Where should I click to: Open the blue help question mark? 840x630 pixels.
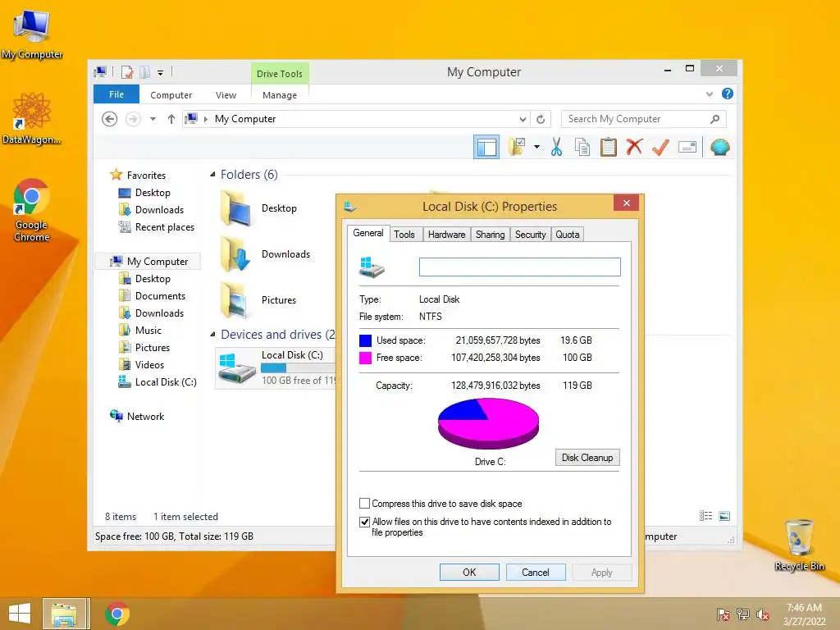pyautogui.click(x=727, y=94)
